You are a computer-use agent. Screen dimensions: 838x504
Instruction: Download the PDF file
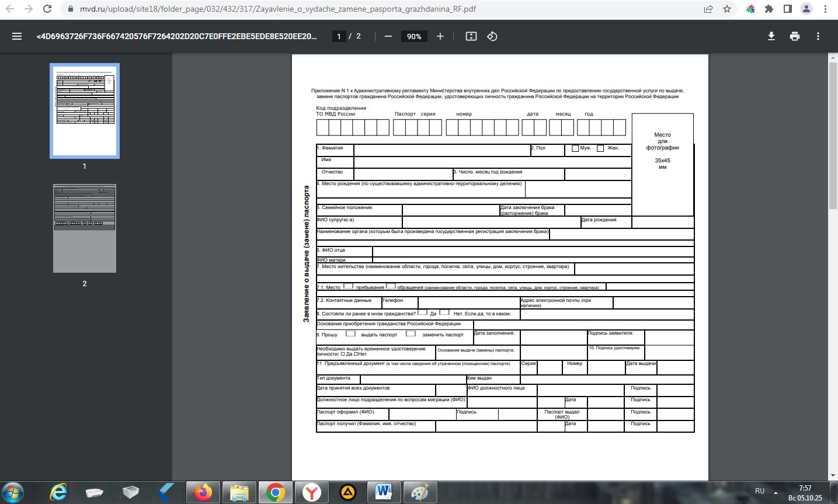(771, 36)
